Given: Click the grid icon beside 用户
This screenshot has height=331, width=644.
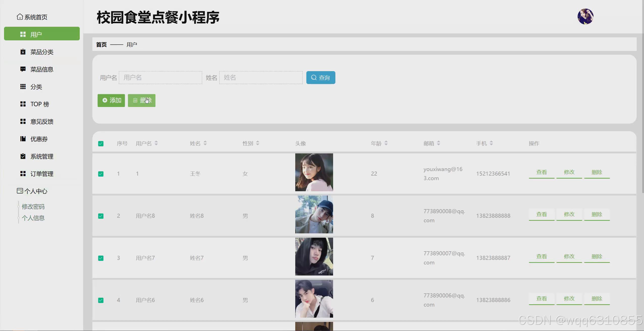Looking at the screenshot, I should (x=23, y=34).
